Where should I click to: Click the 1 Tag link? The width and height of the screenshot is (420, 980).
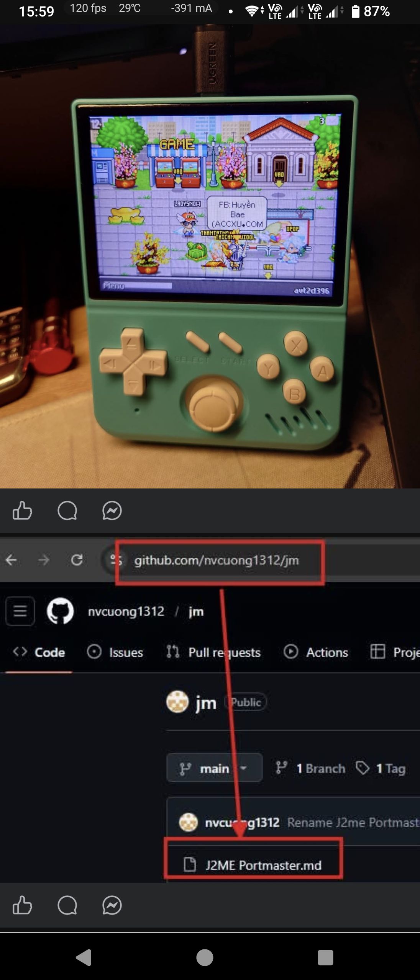[381, 768]
